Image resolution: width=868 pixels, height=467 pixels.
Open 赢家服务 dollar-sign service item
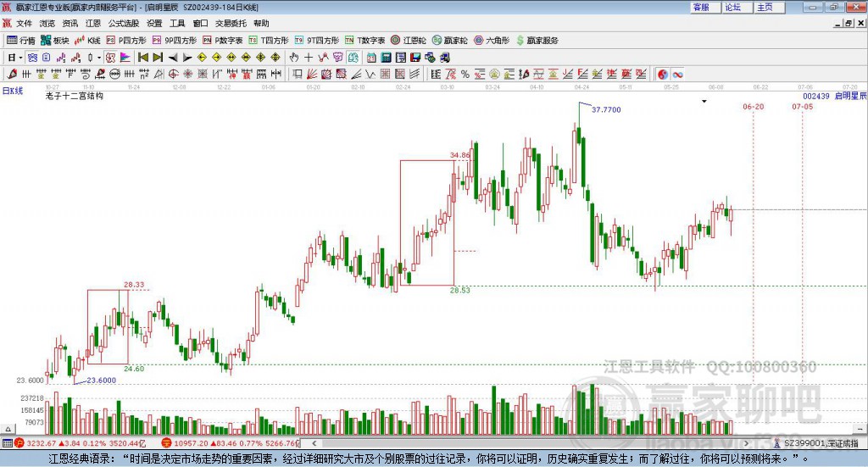(537, 41)
